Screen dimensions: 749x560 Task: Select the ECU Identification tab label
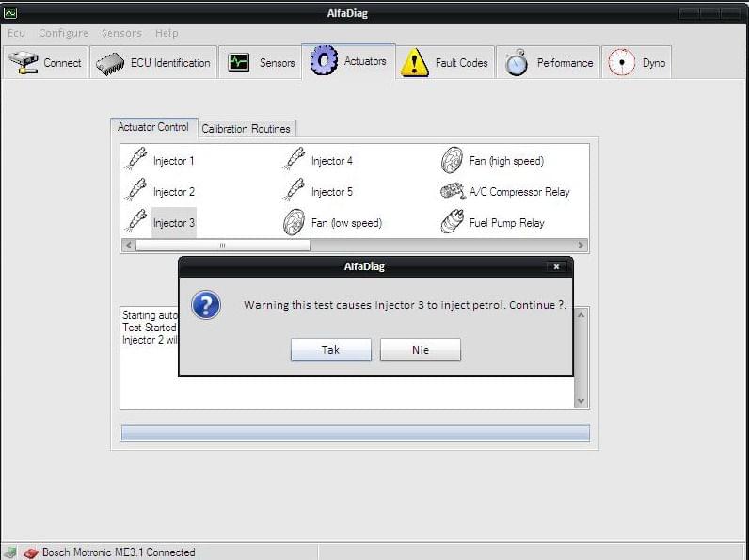(170, 63)
